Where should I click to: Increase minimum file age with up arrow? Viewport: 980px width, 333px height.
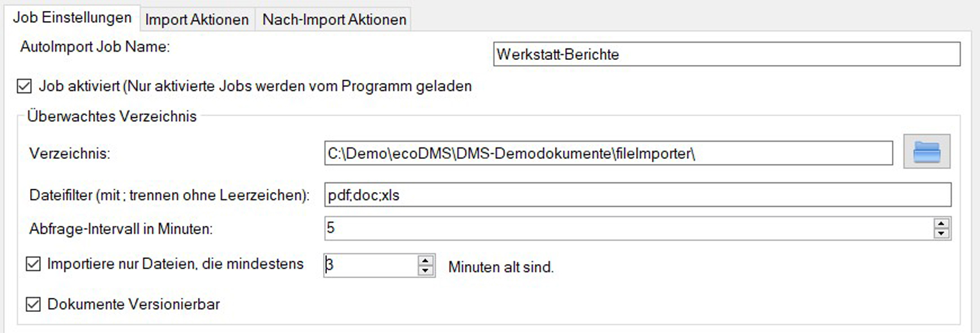pos(426,260)
